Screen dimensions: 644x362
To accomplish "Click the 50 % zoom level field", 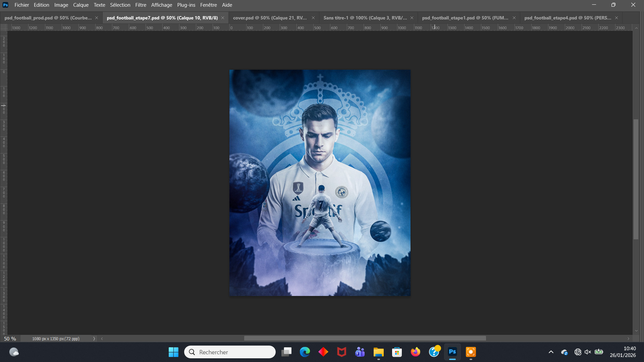I will point(10,339).
